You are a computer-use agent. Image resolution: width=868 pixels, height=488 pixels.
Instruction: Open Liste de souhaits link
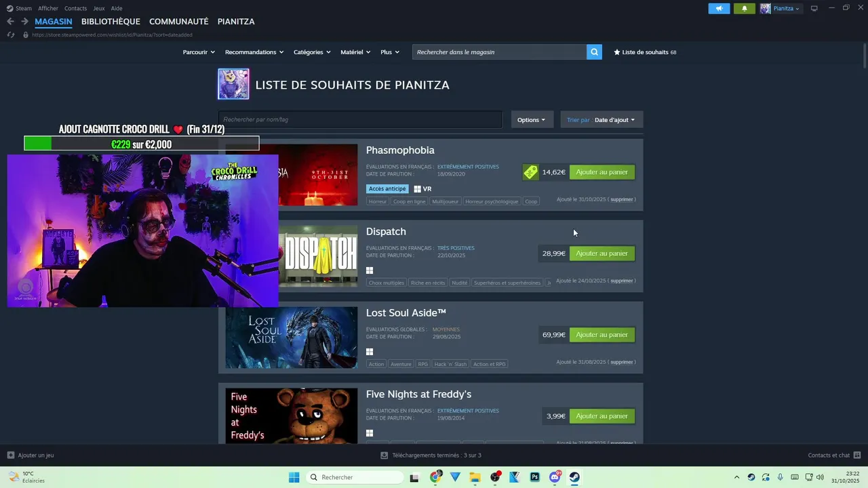[x=645, y=52]
